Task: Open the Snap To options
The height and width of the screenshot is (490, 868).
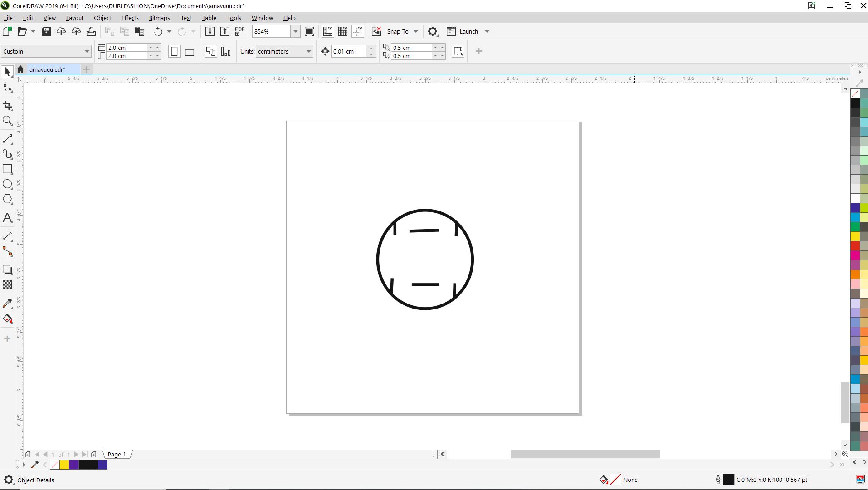Action: click(x=397, y=31)
